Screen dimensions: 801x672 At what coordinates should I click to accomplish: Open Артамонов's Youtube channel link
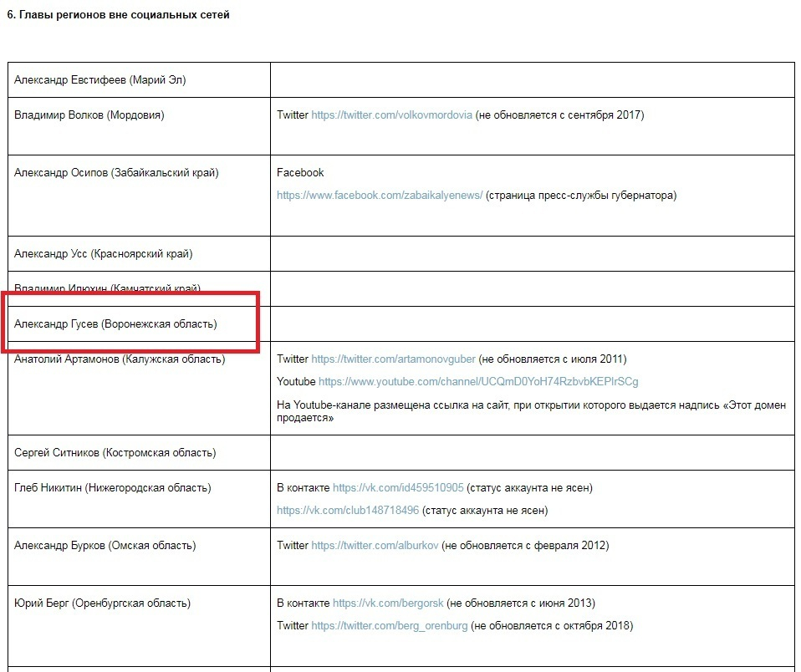478,382
